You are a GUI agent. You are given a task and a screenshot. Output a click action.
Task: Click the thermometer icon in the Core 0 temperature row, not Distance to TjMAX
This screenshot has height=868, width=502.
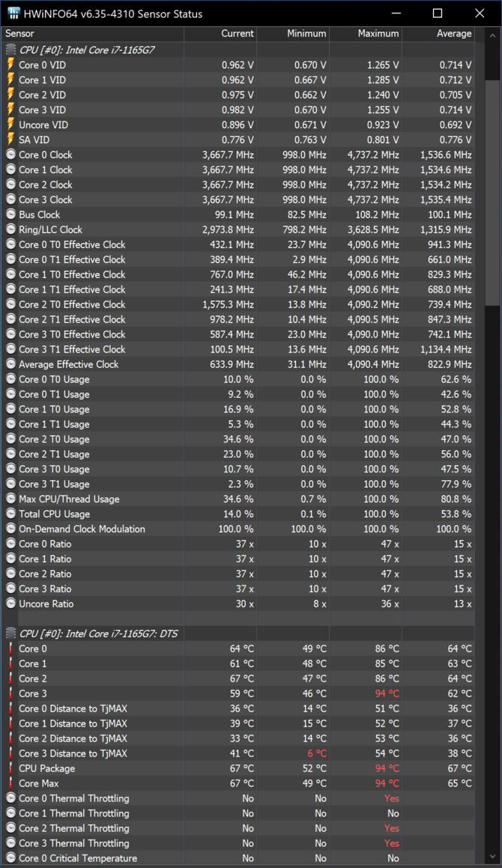(10, 649)
